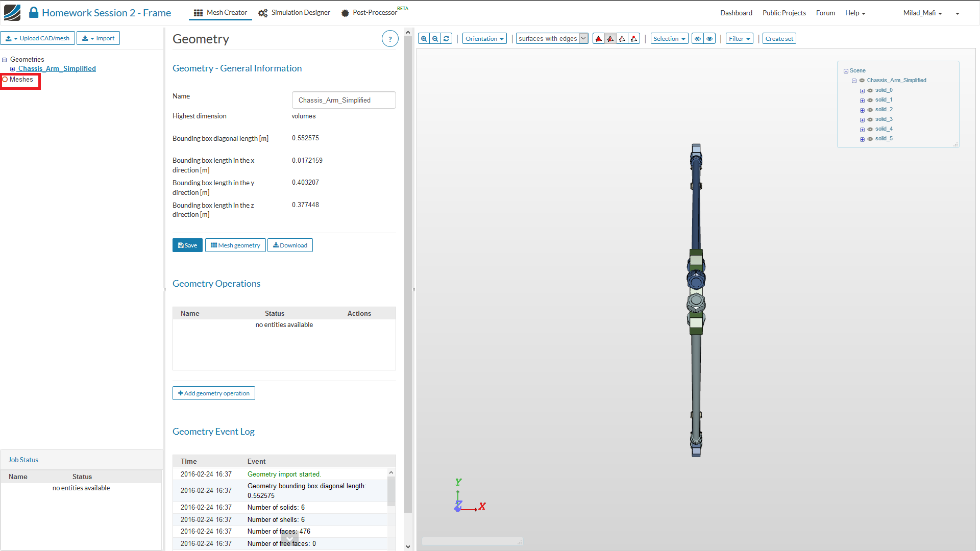The width and height of the screenshot is (980, 551).
Task: Toggle visibility of solid_0
Action: 870,90
